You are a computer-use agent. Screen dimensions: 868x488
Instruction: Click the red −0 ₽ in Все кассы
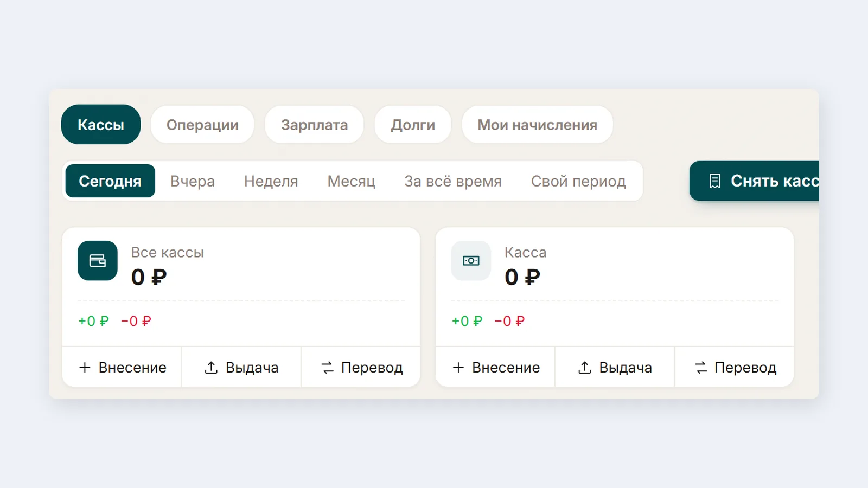136,321
